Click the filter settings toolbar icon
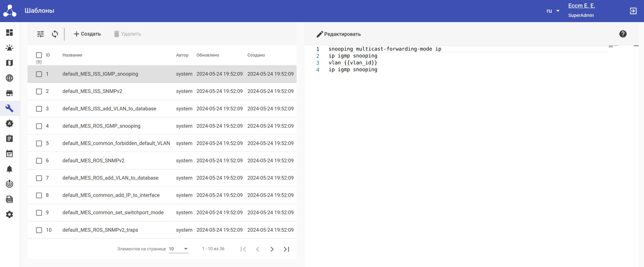This screenshot has height=267, width=644. coord(40,34)
